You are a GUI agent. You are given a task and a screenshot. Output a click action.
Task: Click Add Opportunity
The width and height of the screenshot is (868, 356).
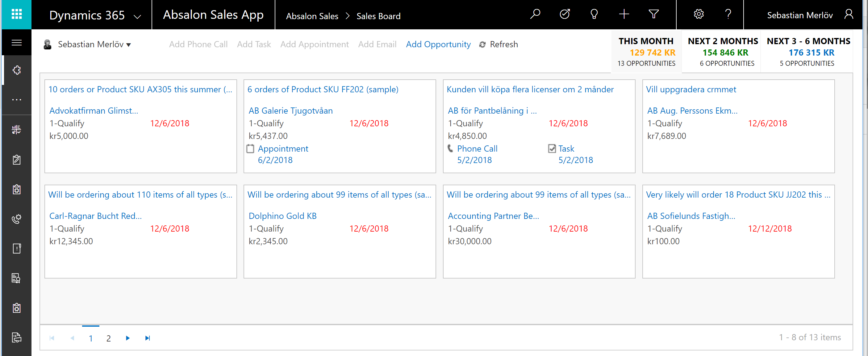(438, 44)
